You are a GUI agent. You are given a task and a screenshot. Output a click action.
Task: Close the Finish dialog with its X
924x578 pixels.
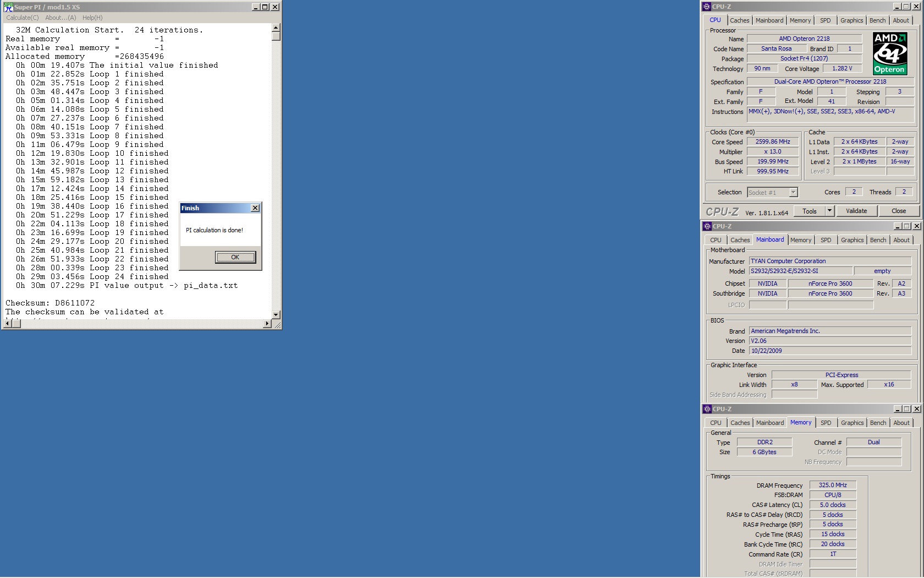tap(255, 208)
